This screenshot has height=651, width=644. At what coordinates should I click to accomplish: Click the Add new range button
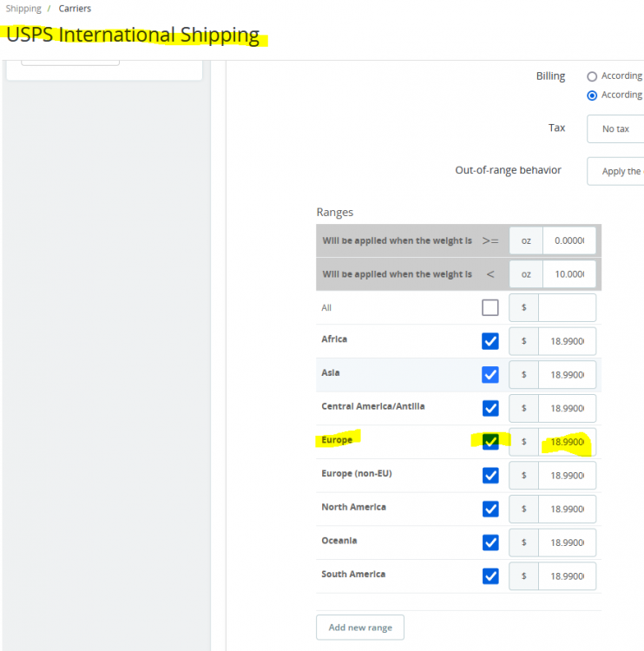[x=360, y=628]
